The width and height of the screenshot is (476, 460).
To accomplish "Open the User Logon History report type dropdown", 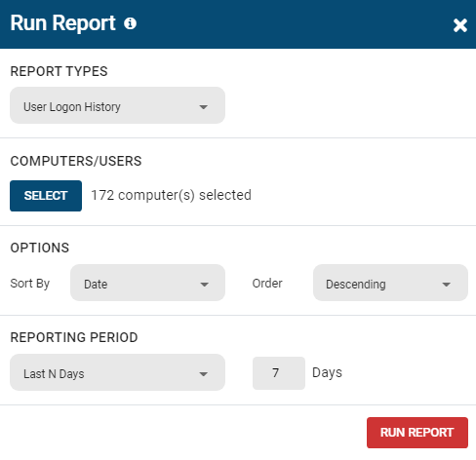I will (x=117, y=105).
